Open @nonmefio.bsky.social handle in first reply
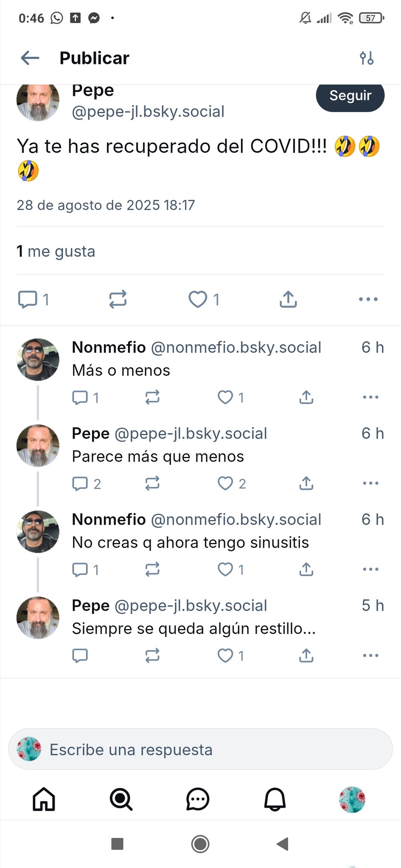The width and height of the screenshot is (401, 868). (x=236, y=348)
